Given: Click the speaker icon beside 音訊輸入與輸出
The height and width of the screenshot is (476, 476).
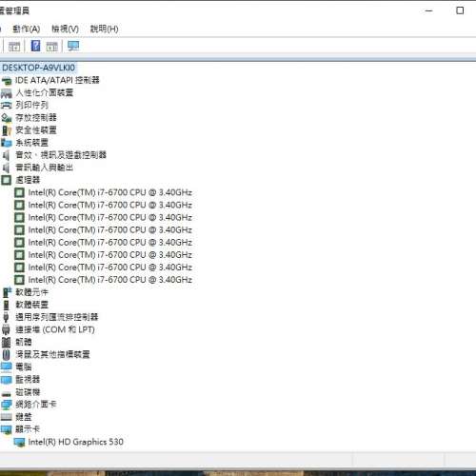Looking at the screenshot, I should pyautogui.click(x=6, y=168).
